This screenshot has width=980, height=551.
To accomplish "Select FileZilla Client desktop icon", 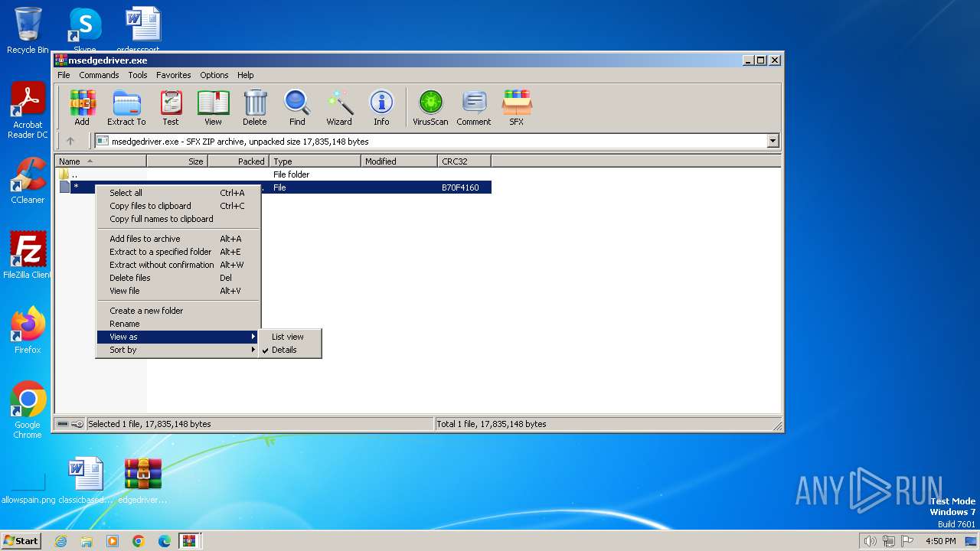I will pyautogui.click(x=28, y=256).
